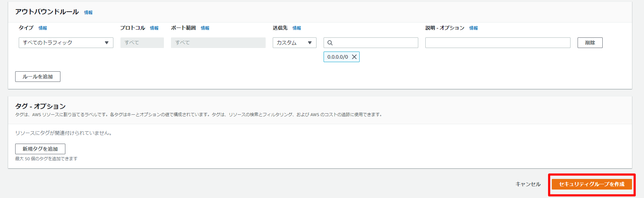Viewport: 644px width, 198px height.
Task: Open 情報 link beside 送信先 label
Action: pos(297,28)
